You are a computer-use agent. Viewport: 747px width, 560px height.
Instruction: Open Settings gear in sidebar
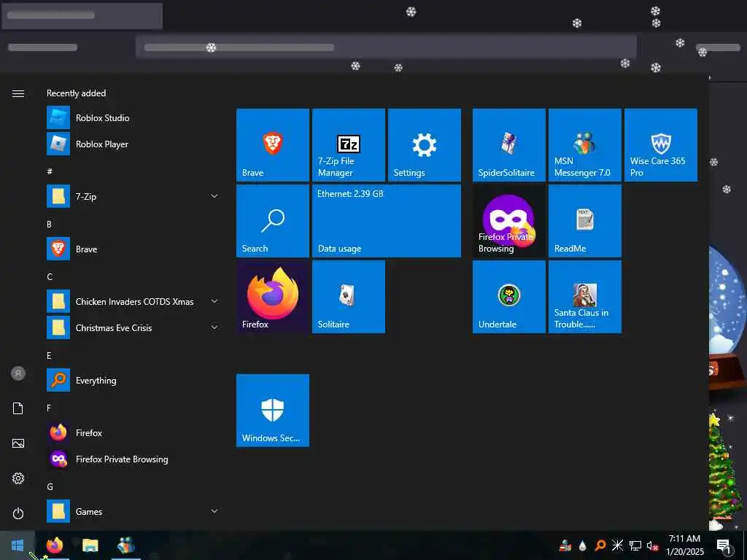[18, 478]
